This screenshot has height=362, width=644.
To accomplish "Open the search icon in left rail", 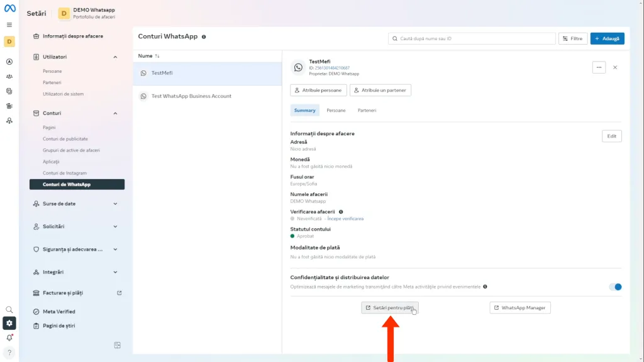I will 9,309.
